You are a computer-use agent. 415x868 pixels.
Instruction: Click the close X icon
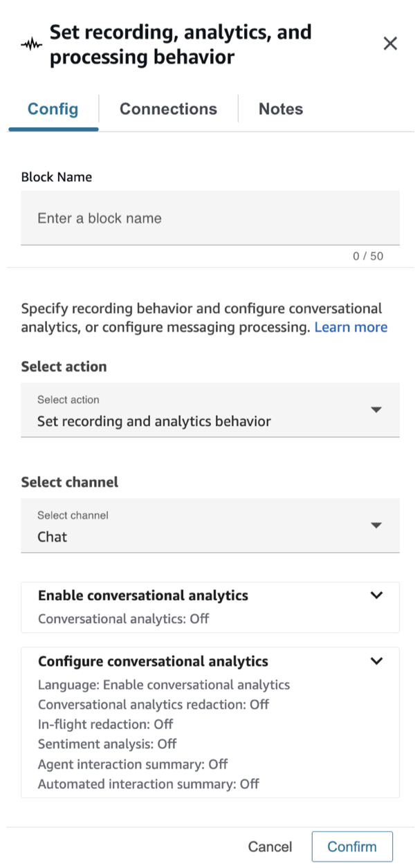click(390, 43)
